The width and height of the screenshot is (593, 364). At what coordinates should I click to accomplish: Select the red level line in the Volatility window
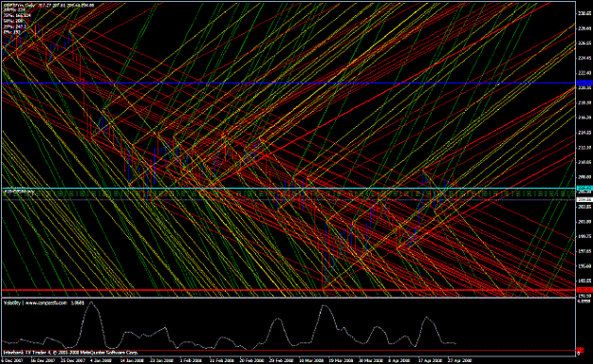point(287,351)
